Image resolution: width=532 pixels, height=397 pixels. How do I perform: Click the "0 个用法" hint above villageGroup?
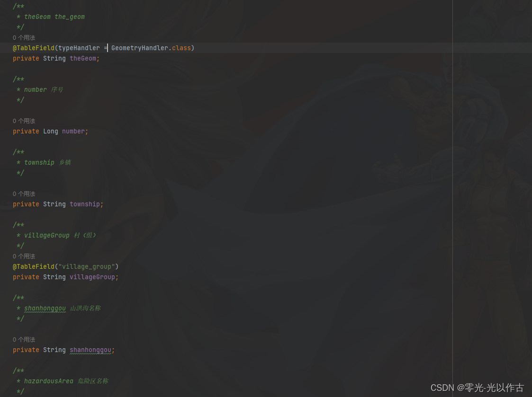(x=24, y=256)
